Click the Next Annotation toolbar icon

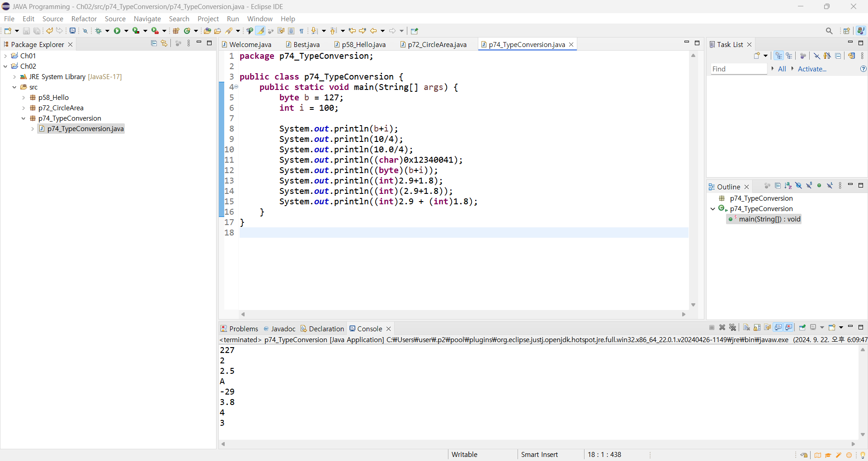click(x=315, y=31)
